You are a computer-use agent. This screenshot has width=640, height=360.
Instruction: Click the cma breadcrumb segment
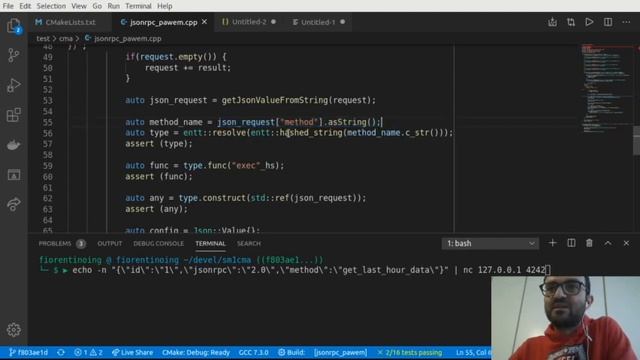click(66, 39)
